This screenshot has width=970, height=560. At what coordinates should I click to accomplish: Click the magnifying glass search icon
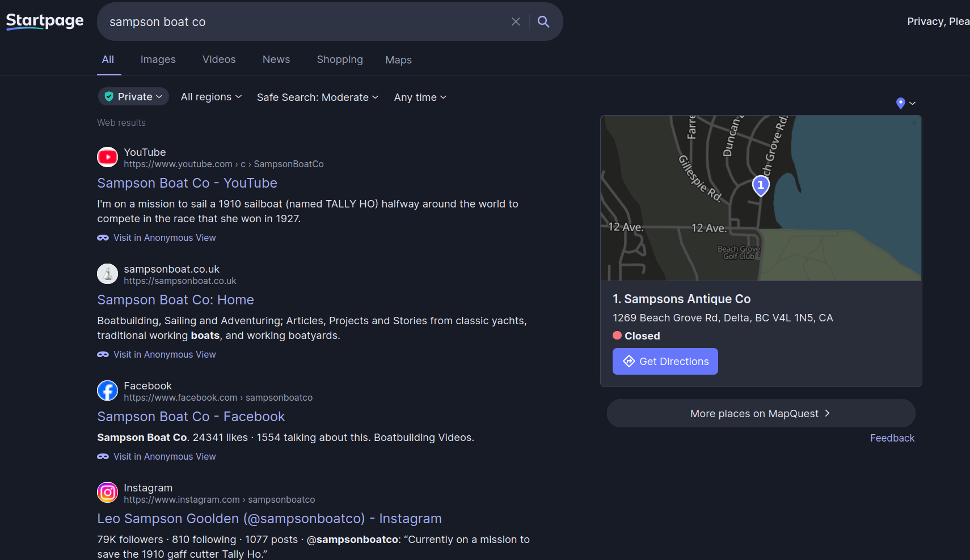coord(543,22)
